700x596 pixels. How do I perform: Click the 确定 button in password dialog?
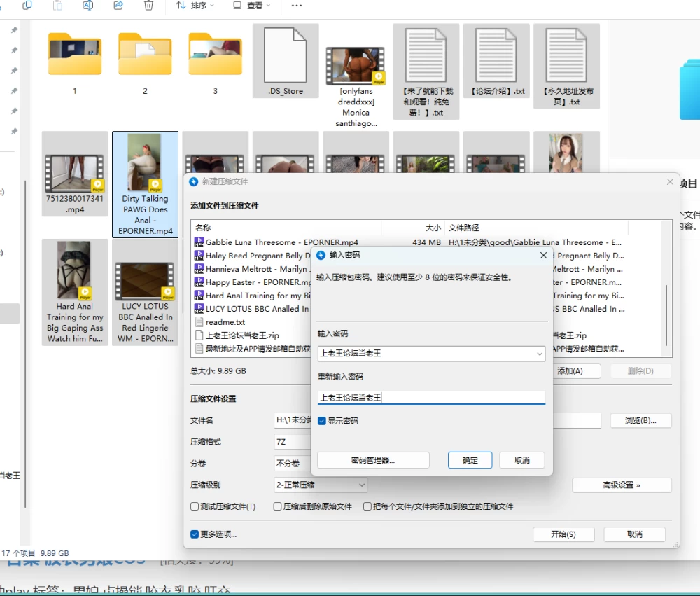(x=470, y=460)
